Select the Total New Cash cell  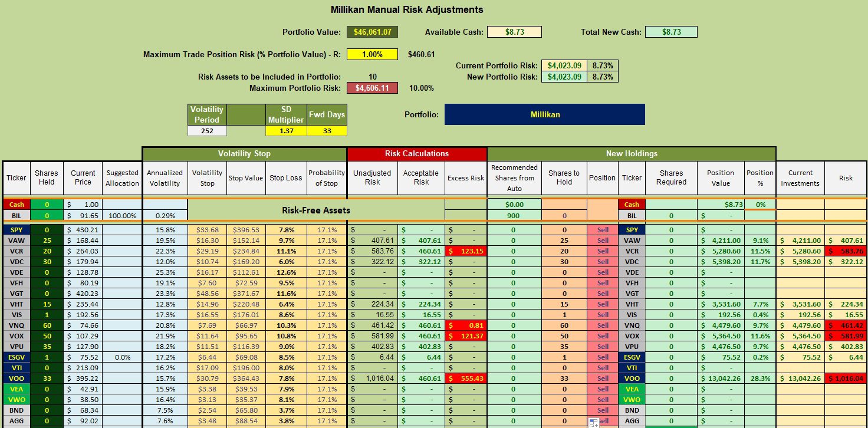point(671,32)
